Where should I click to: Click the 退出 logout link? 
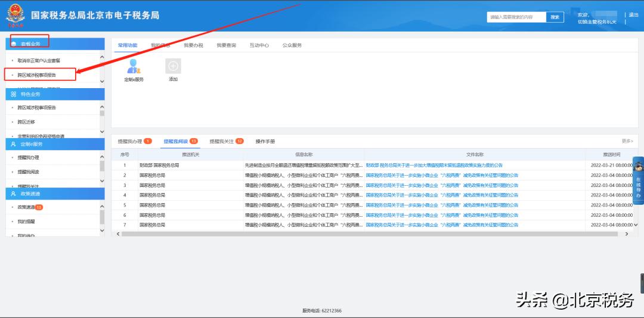(x=633, y=15)
